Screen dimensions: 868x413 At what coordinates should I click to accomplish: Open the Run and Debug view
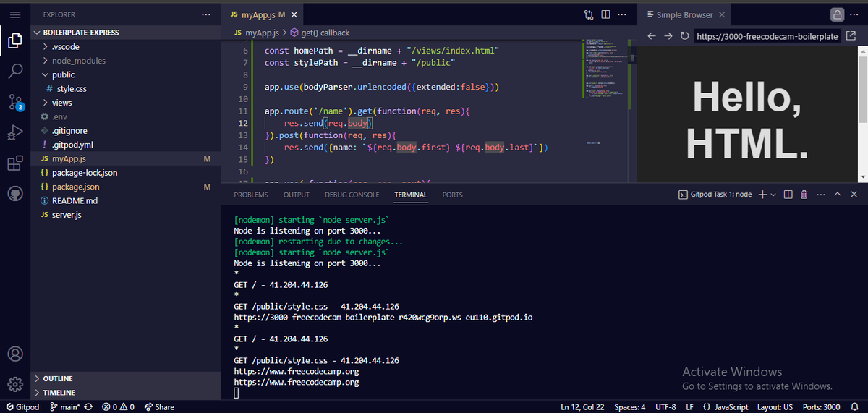coord(15,132)
